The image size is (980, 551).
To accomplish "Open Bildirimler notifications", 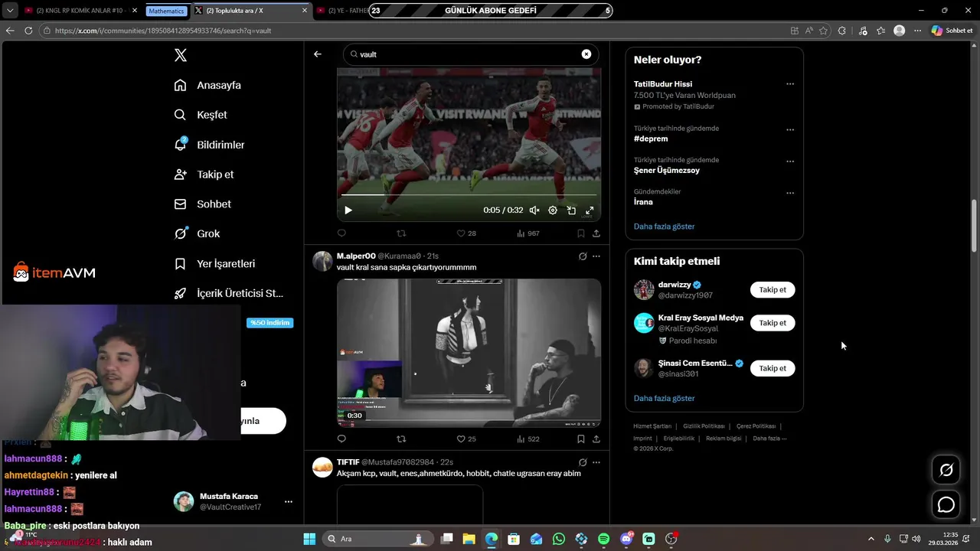I will coord(209,145).
